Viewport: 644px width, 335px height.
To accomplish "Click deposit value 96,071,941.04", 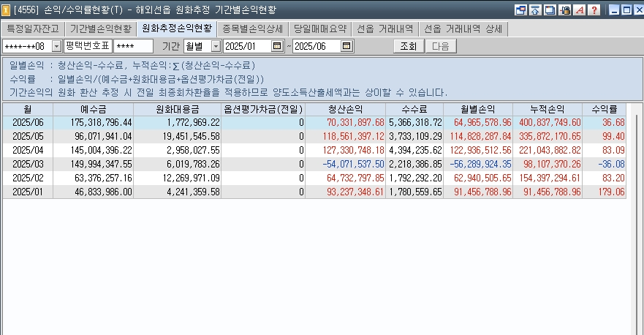I will click(103, 137).
